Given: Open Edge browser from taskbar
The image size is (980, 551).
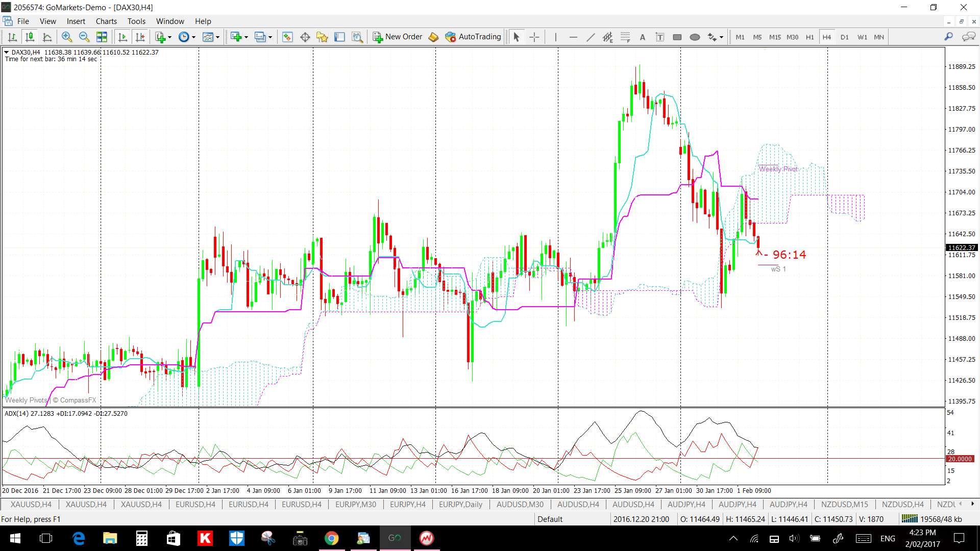Looking at the screenshot, I should click(x=79, y=538).
